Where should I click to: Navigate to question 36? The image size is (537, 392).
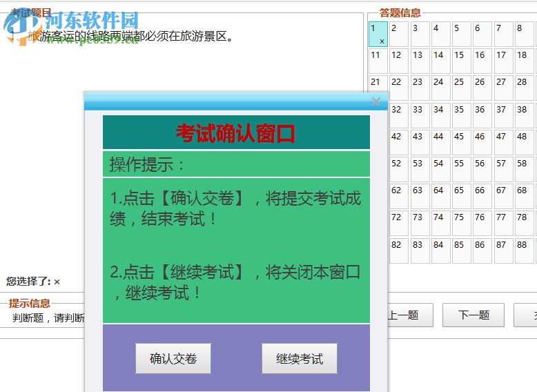482,116
